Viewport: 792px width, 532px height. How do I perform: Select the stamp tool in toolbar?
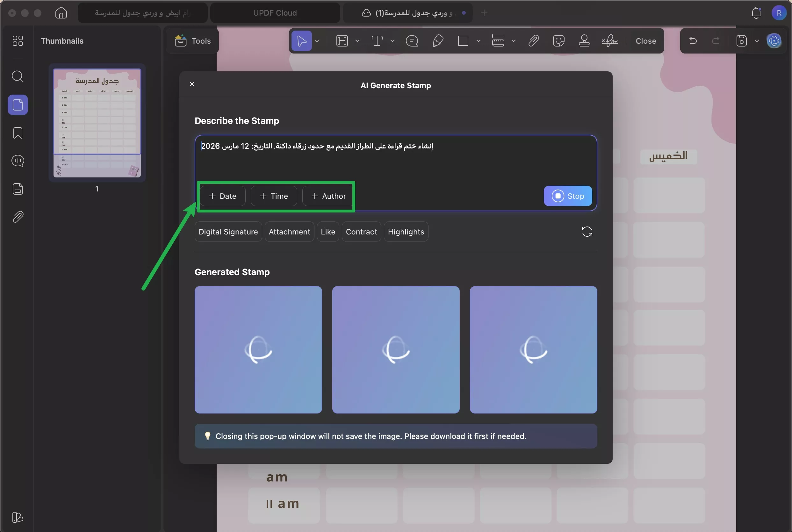pyautogui.click(x=584, y=41)
